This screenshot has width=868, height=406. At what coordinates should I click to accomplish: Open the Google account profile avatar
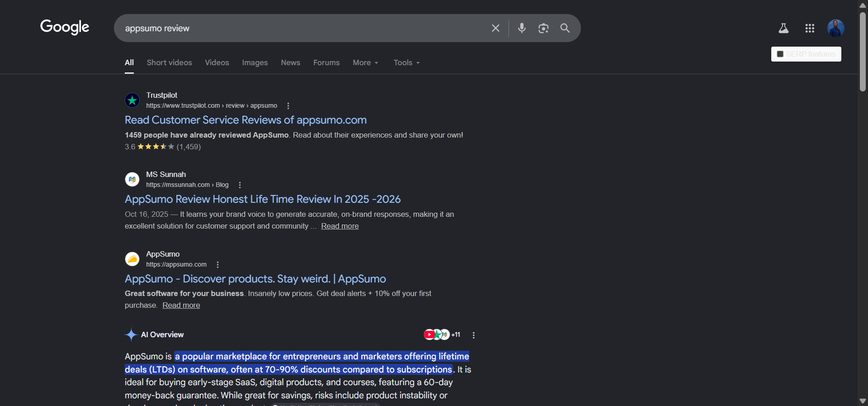coord(835,28)
